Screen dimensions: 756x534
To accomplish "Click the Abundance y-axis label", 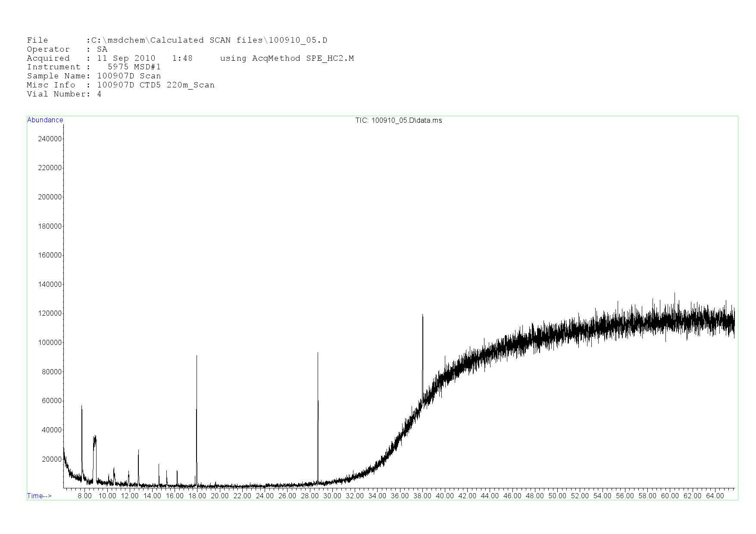I will (45, 120).
